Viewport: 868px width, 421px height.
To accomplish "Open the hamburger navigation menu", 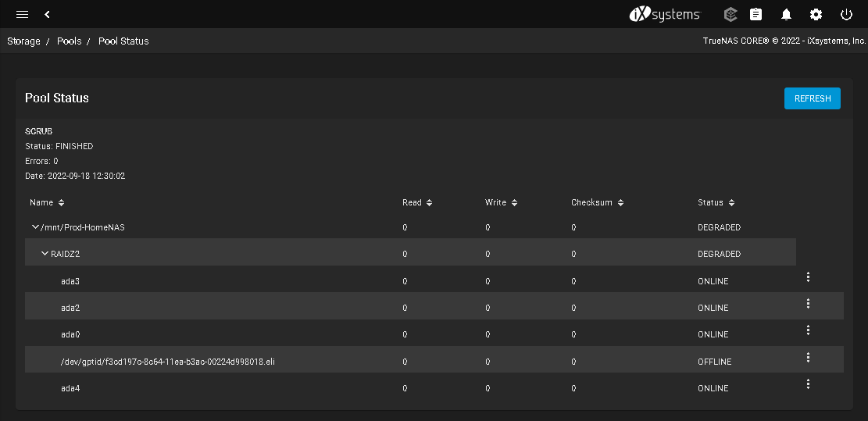I will click(x=22, y=14).
